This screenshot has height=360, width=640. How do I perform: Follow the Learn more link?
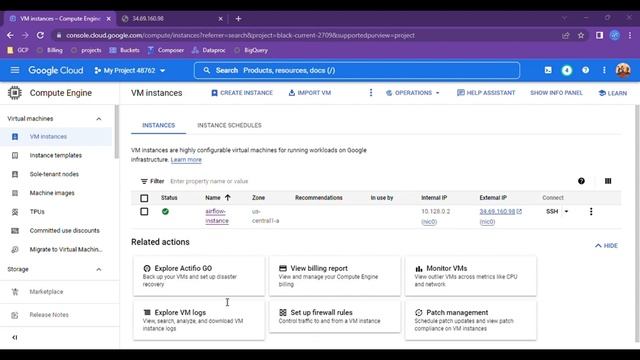click(x=186, y=160)
